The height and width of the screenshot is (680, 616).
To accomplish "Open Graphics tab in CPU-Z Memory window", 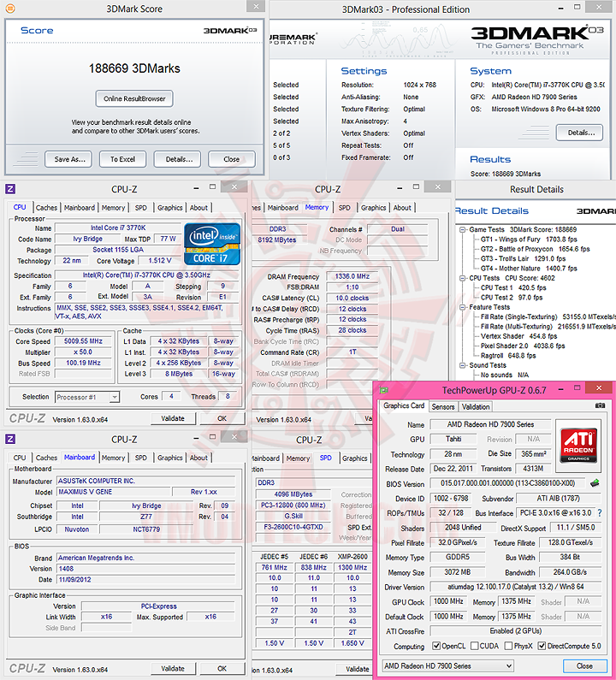I will pyautogui.click(x=374, y=208).
